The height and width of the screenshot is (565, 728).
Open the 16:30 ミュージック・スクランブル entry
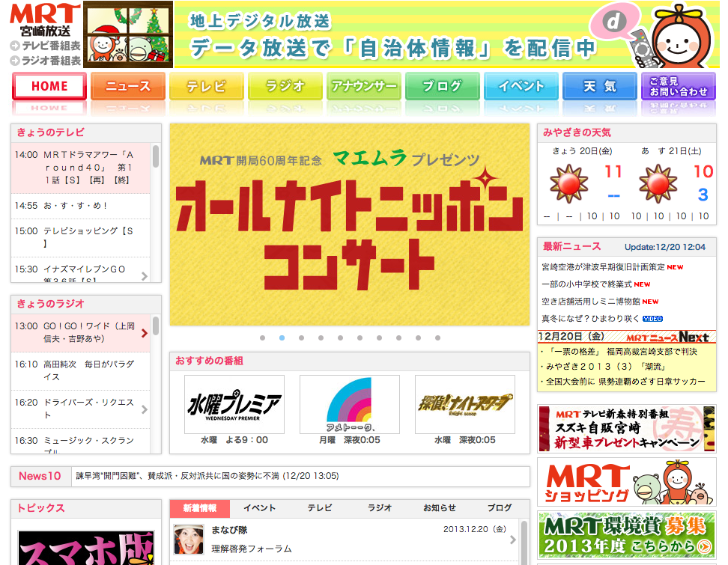(x=81, y=441)
